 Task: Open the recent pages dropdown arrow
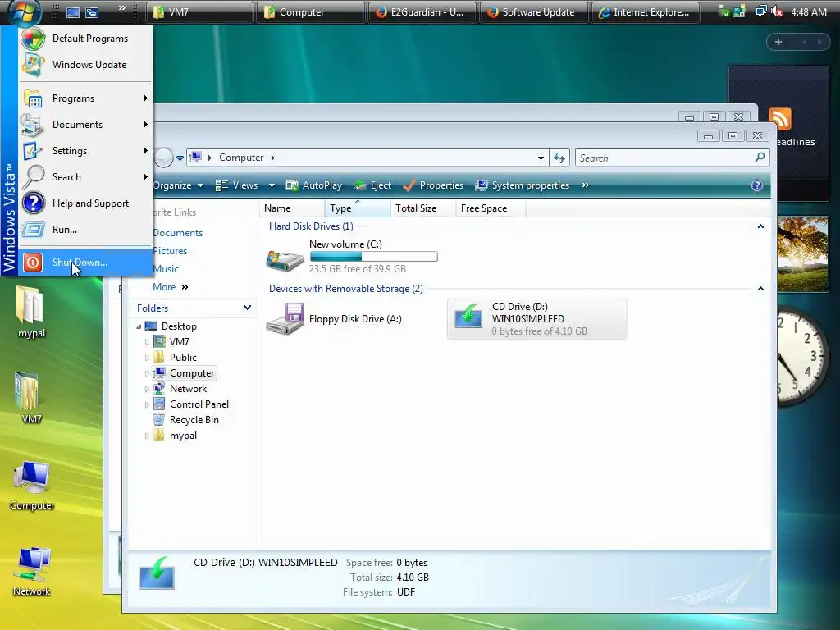[180, 158]
